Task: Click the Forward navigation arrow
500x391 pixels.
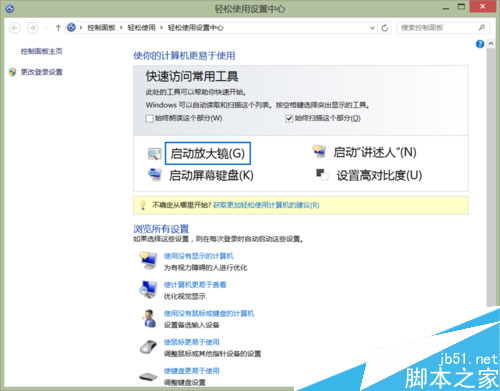Action: tap(32, 28)
